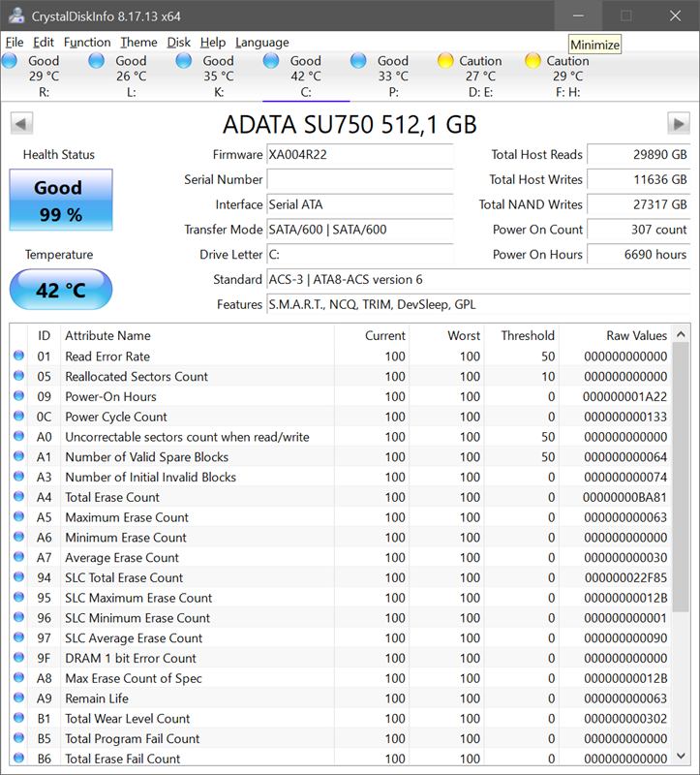Viewport: 700px width, 775px height.
Task: Click the Threshold column header
Action: 521,335
